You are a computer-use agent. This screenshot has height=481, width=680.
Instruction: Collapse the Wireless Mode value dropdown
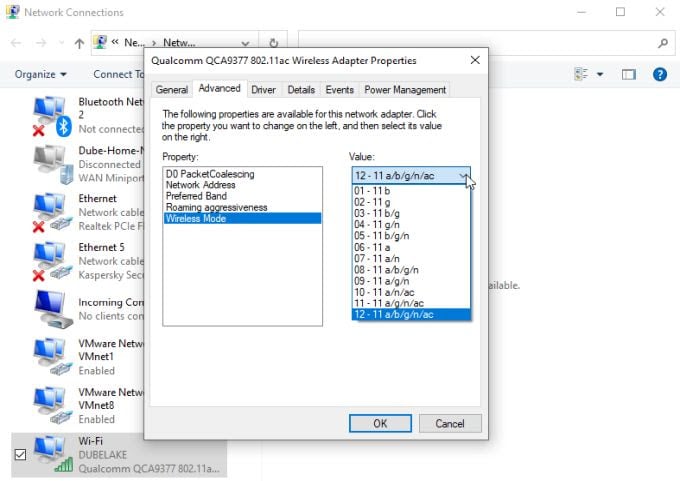(x=464, y=176)
